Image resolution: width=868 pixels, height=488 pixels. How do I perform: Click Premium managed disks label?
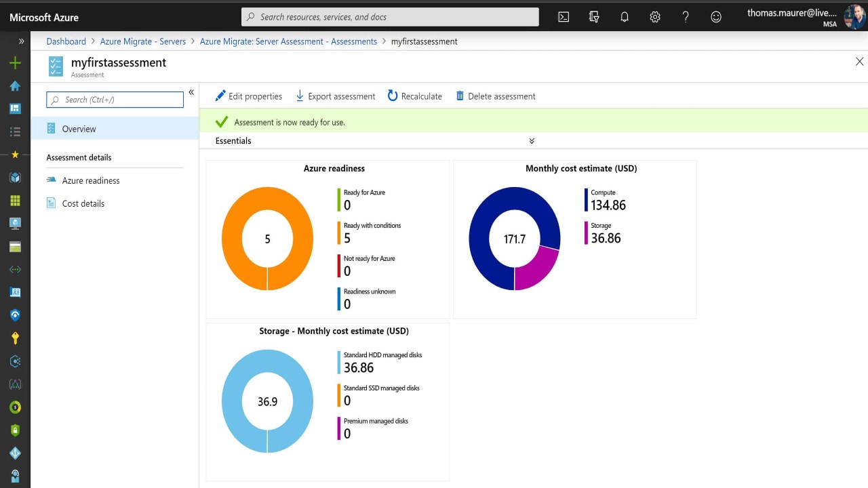(x=376, y=421)
